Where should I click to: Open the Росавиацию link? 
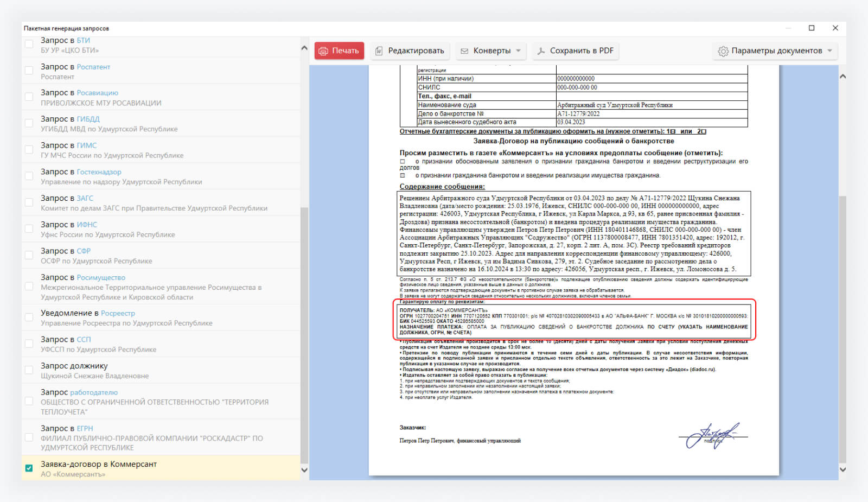pyautogui.click(x=98, y=93)
